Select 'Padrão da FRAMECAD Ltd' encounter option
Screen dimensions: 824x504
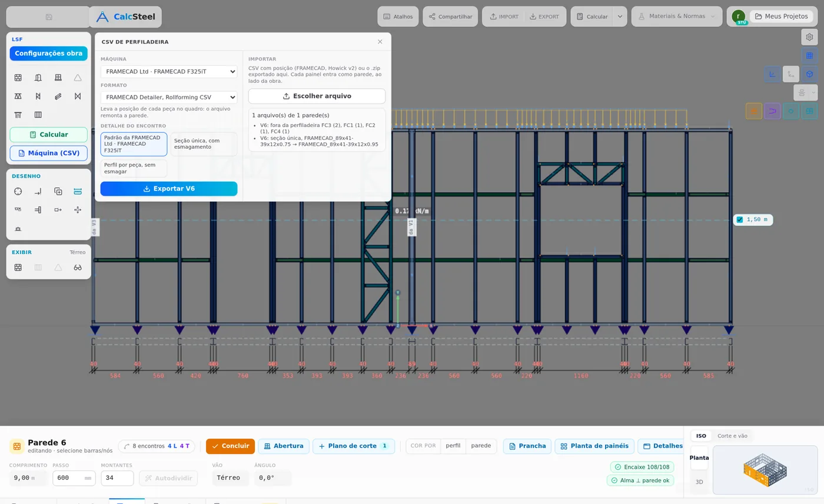click(x=134, y=144)
